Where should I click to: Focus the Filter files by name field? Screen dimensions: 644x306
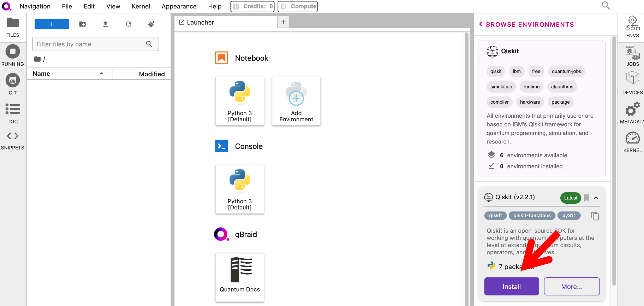pos(96,44)
